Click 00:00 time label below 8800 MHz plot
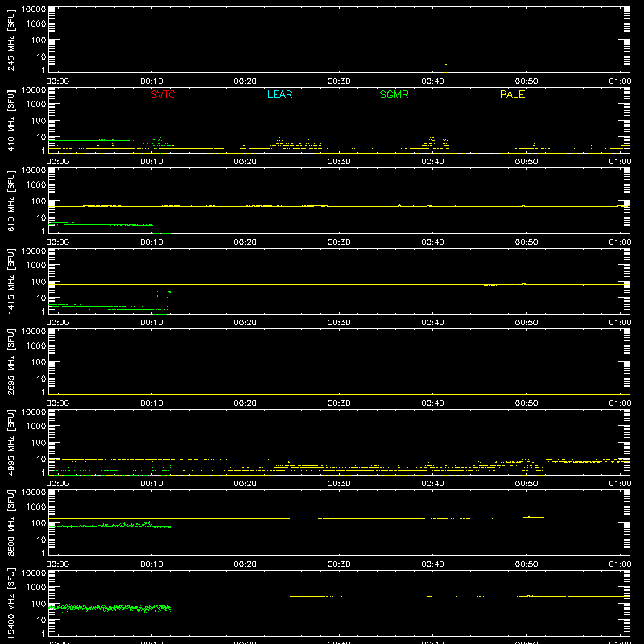 click(x=58, y=564)
